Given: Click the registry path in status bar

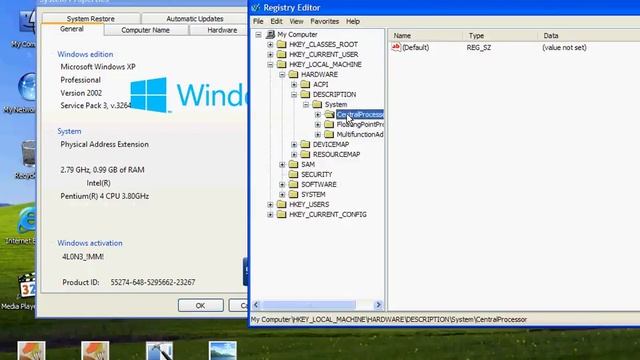Looking at the screenshot, I should point(389,319).
